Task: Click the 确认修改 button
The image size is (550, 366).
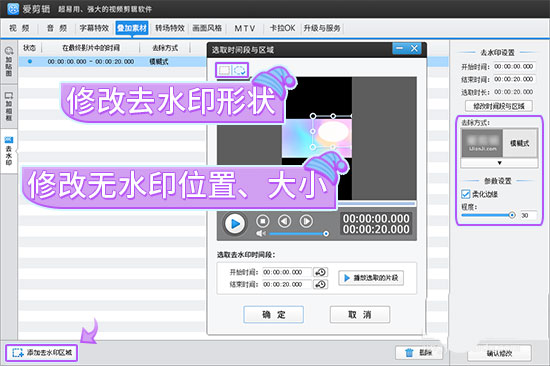Action: [499, 353]
